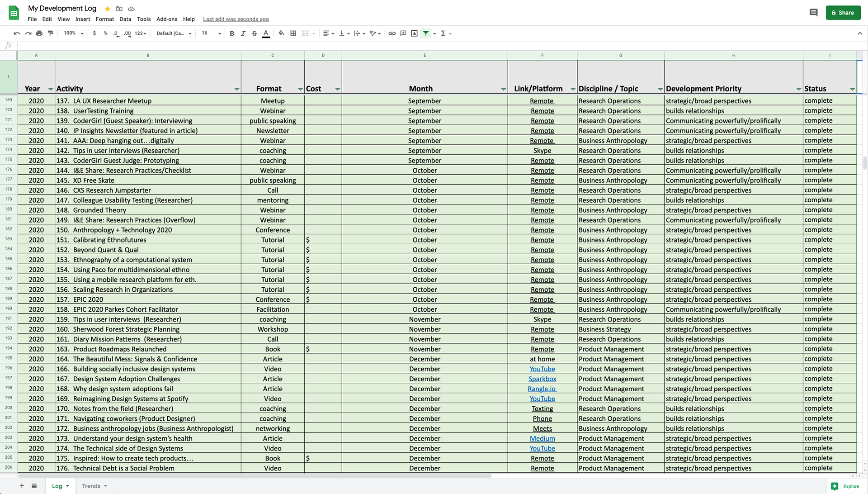Click the Undo icon in the toolbar

[17, 33]
